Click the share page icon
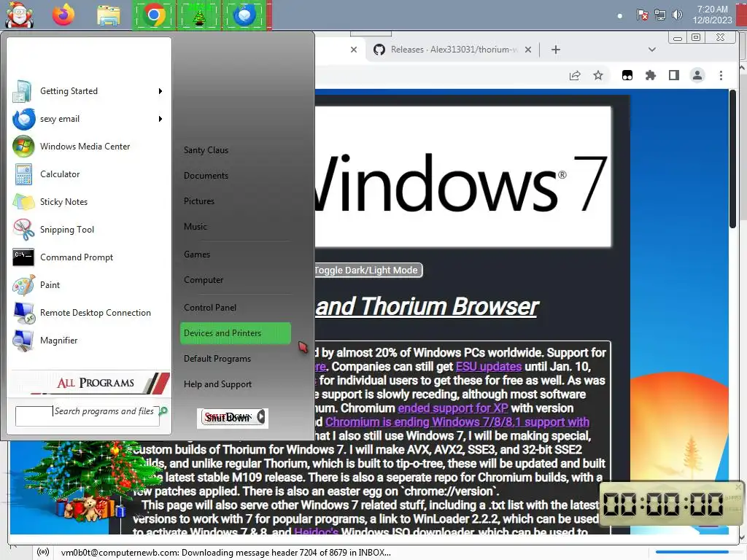 click(x=575, y=75)
